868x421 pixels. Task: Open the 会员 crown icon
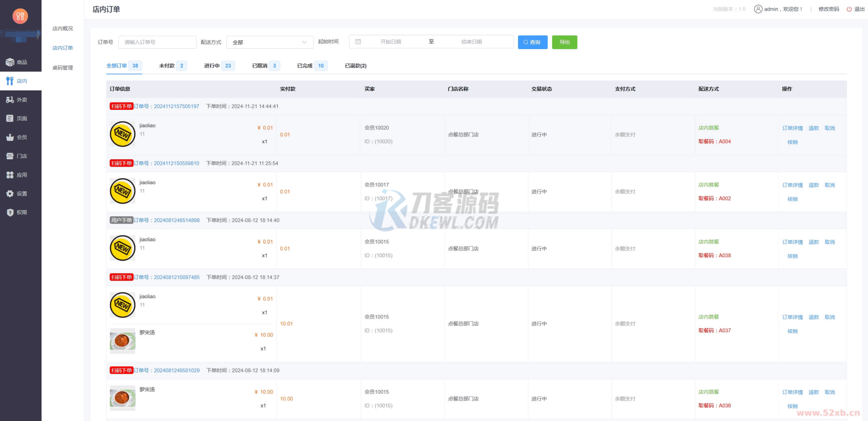point(10,137)
